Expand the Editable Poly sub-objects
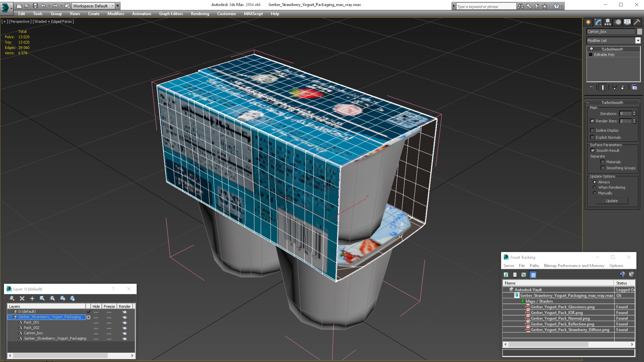The width and height of the screenshot is (644, 362). (x=591, y=55)
